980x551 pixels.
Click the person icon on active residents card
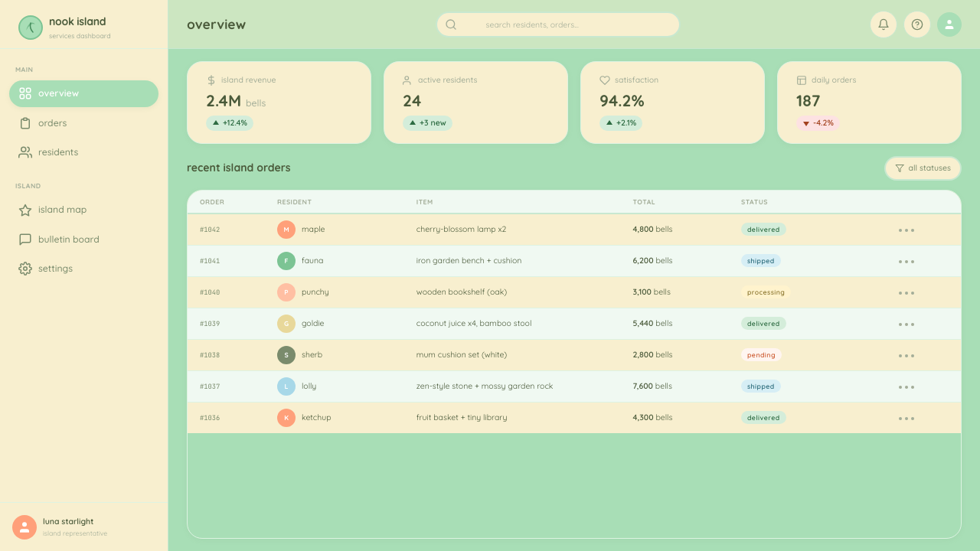tap(407, 80)
